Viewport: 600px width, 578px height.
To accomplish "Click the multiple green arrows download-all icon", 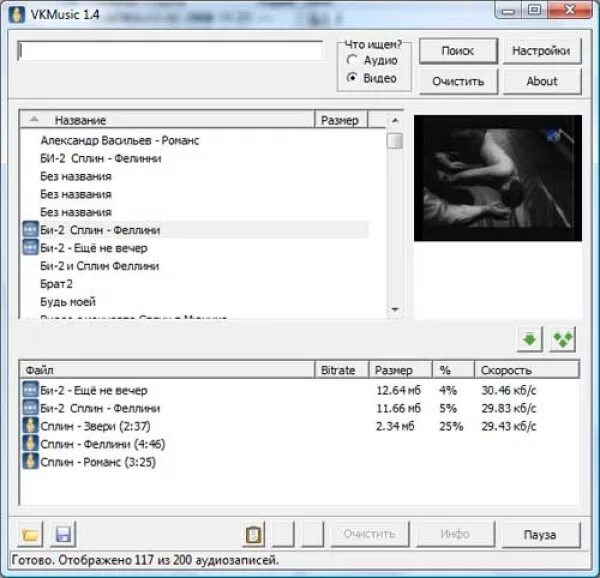I will [x=563, y=340].
